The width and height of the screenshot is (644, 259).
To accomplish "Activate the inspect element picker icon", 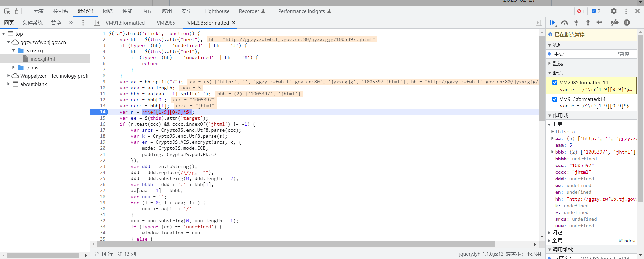I will 7,11.
